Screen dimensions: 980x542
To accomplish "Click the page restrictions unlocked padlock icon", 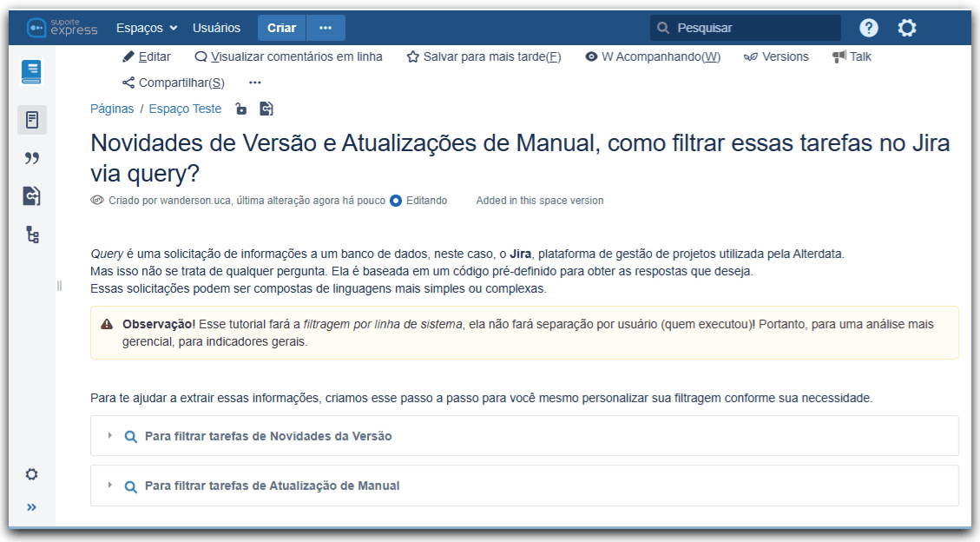I will click(240, 109).
